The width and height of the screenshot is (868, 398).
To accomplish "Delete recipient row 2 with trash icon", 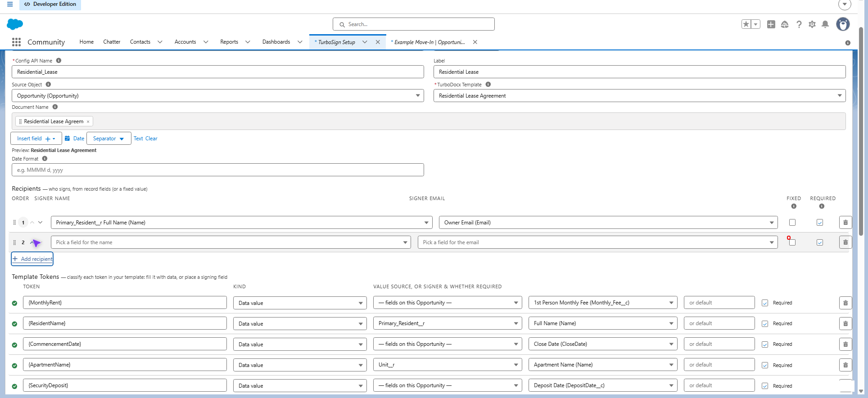I will [x=845, y=242].
